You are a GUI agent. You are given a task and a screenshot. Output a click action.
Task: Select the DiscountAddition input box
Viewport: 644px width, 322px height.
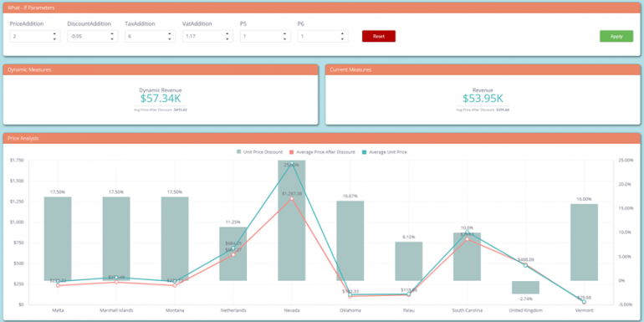tap(89, 36)
